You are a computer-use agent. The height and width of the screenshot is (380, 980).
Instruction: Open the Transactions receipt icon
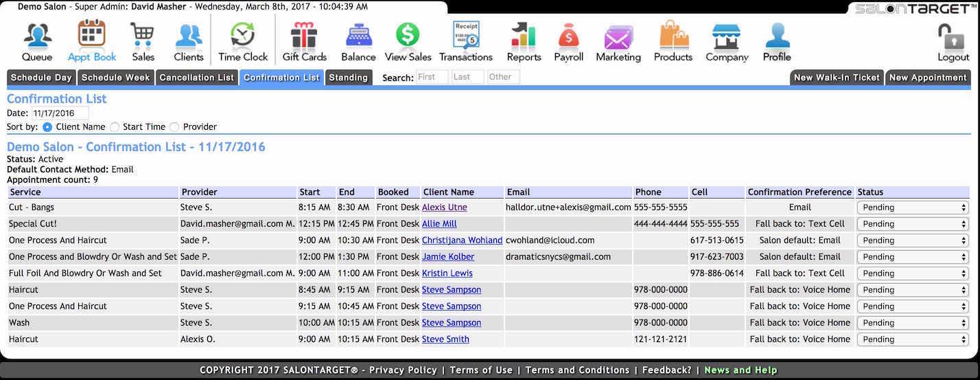click(466, 36)
